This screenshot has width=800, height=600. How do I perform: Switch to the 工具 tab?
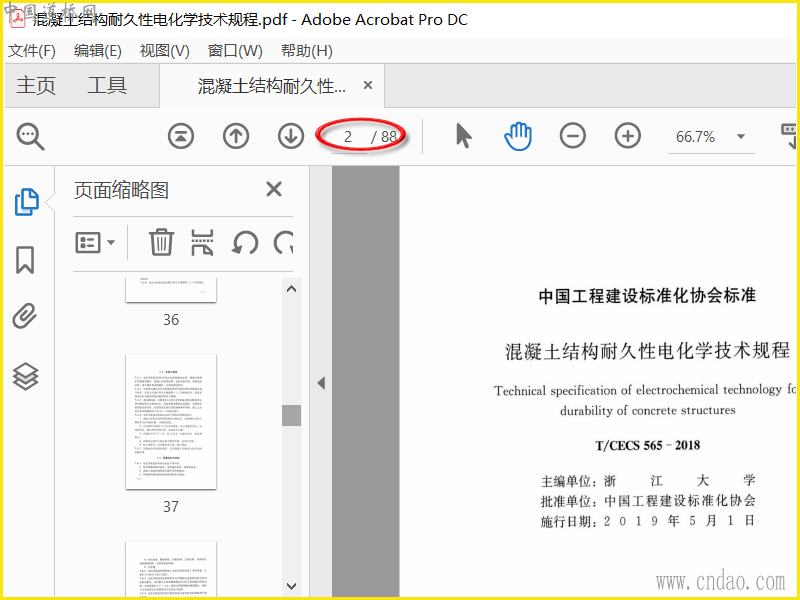pos(107,85)
